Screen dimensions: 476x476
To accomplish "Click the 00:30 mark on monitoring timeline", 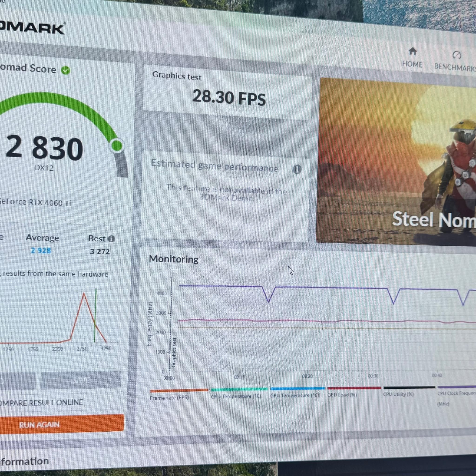I will click(x=373, y=376).
